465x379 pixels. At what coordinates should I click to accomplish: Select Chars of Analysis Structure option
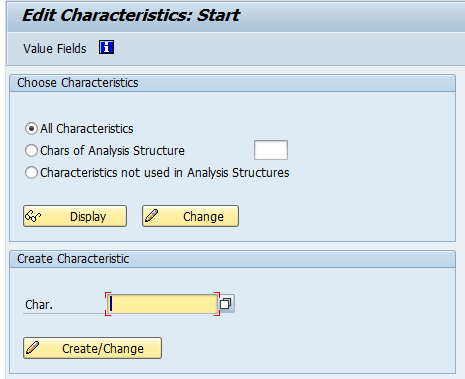pyautogui.click(x=31, y=151)
